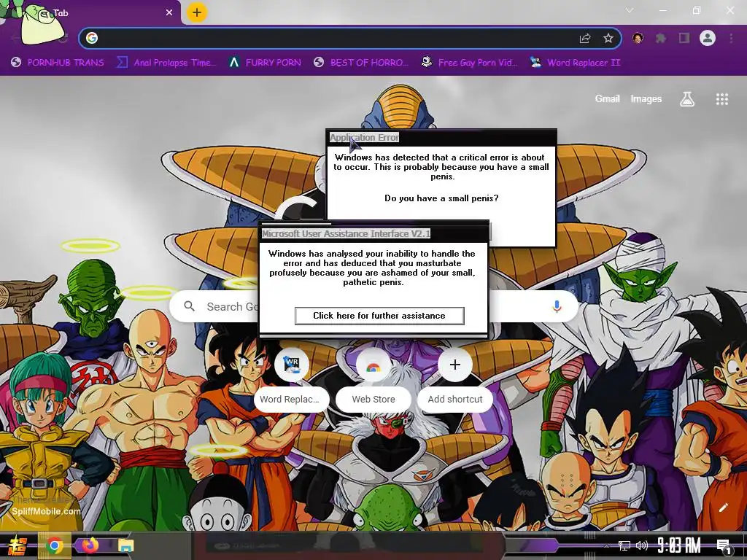The width and height of the screenshot is (747, 560).
Task: Open the Word Replacer II bookmark
Action: click(575, 63)
